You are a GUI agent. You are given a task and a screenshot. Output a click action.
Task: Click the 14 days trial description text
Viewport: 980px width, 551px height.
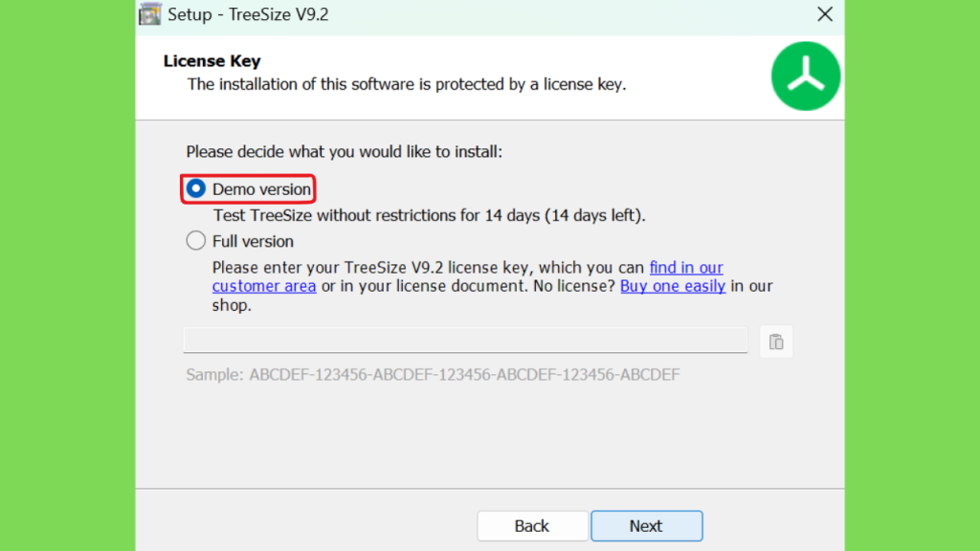tap(429, 215)
